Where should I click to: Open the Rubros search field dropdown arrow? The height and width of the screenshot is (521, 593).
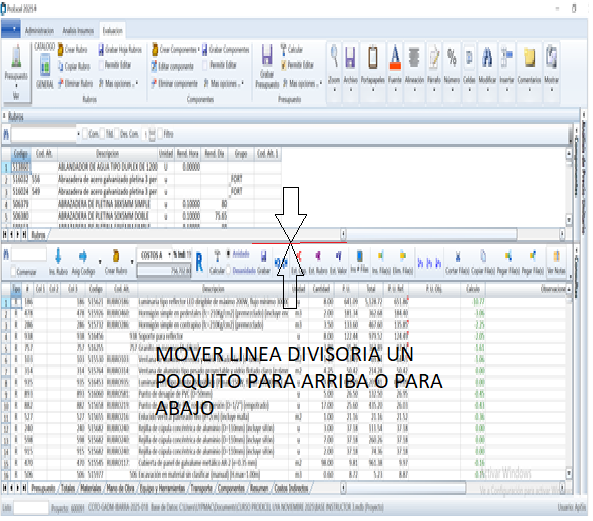[78, 134]
